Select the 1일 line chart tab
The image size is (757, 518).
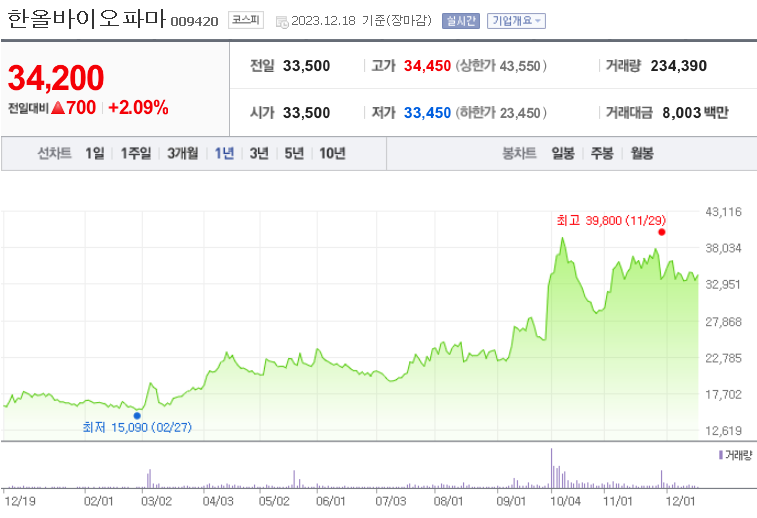click(x=95, y=154)
